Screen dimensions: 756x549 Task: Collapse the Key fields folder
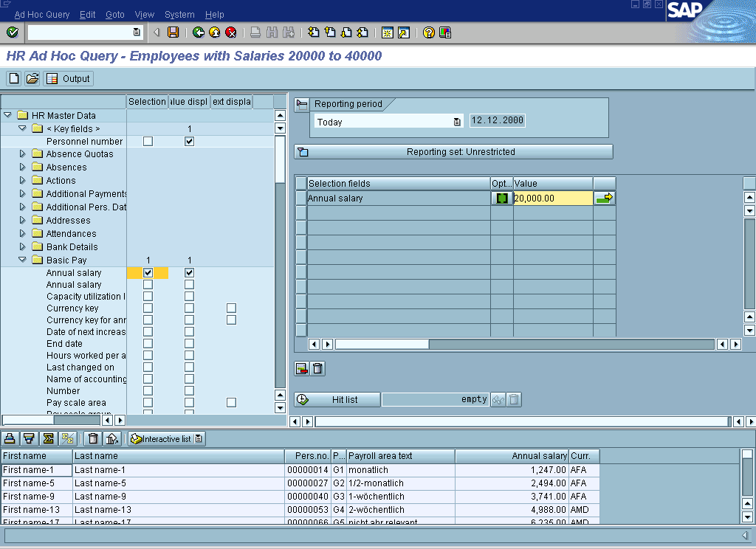click(22, 128)
